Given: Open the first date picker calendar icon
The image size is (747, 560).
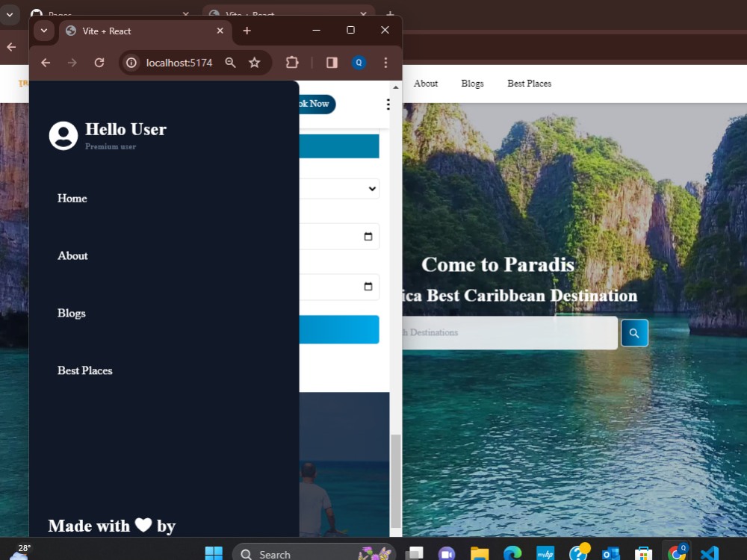Looking at the screenshot, I should pos(368,237).
